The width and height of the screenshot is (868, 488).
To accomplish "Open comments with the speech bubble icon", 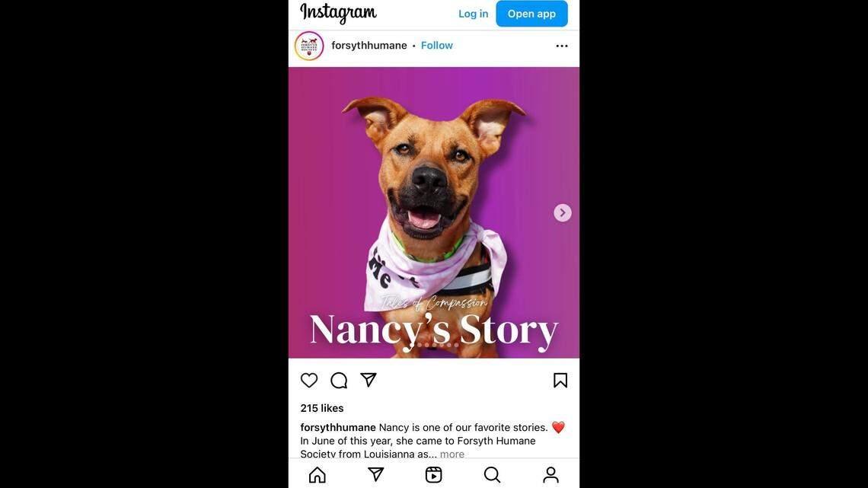I will (x=339, y=380).
